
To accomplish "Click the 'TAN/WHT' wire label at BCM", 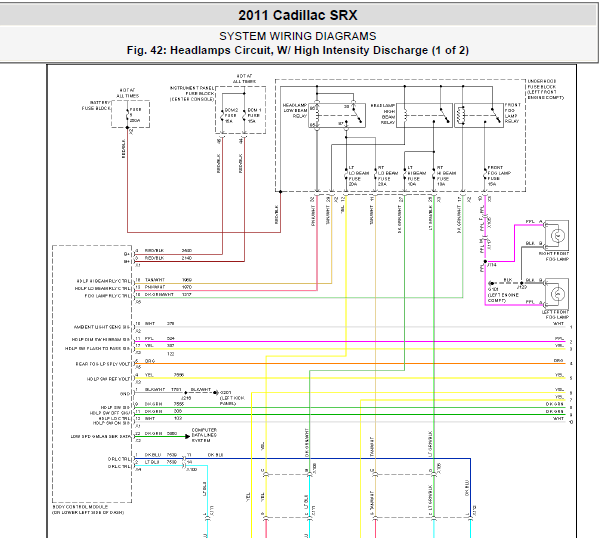I will [x=155, y=280].
